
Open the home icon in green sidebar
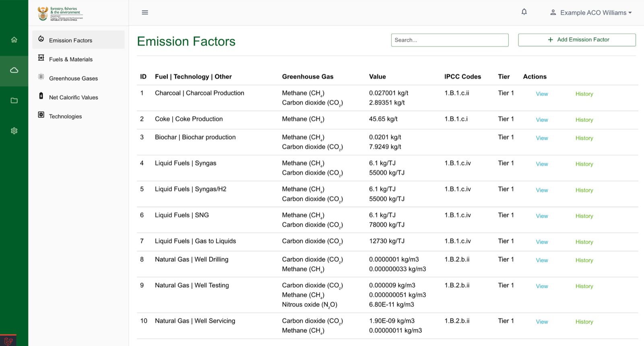pyautogui.click(x=14, y=40)
